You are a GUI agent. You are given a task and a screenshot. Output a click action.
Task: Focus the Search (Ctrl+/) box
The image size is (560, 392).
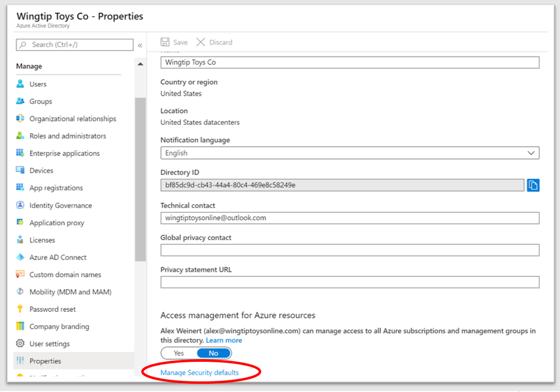pyautogui.click(x=75, y=45)
